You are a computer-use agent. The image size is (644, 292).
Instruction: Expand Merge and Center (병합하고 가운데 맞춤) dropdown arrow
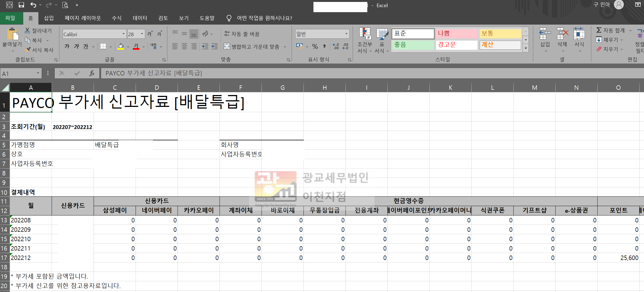(285, 47)
